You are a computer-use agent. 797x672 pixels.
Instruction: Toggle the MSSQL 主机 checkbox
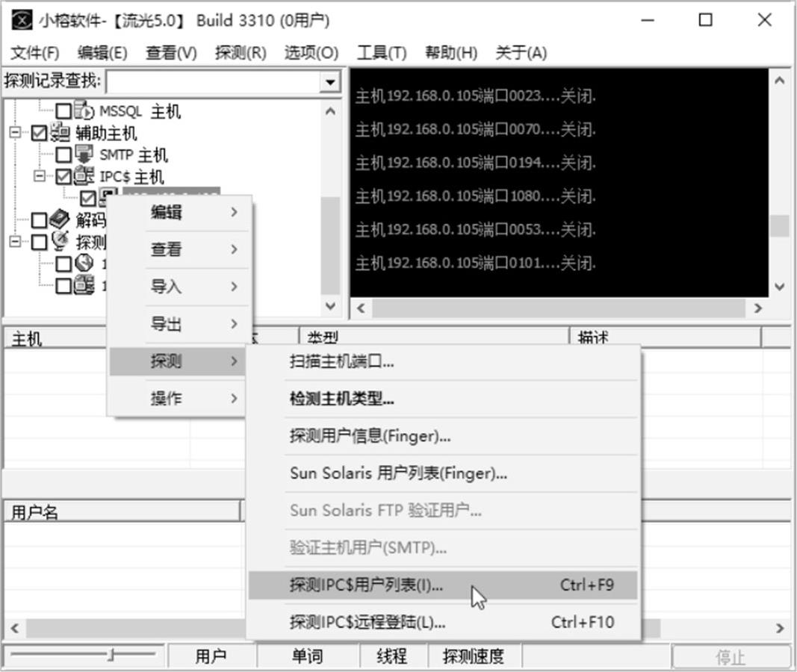coord(63,111)
